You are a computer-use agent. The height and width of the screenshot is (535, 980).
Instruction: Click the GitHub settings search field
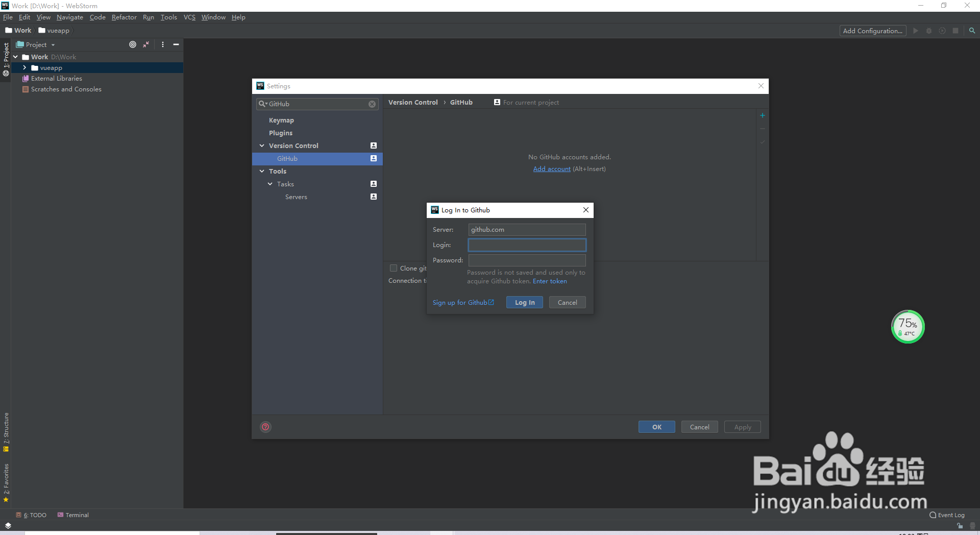click(317, 104)
